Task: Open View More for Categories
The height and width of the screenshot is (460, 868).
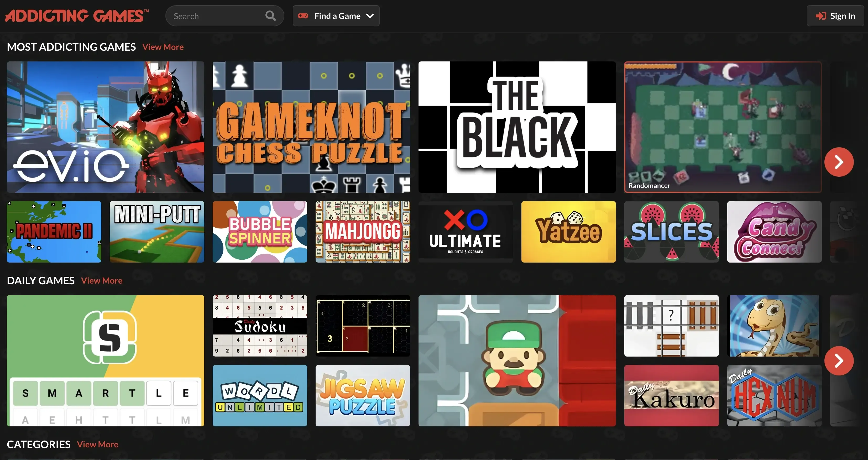Action: click(x=97, y=444)
